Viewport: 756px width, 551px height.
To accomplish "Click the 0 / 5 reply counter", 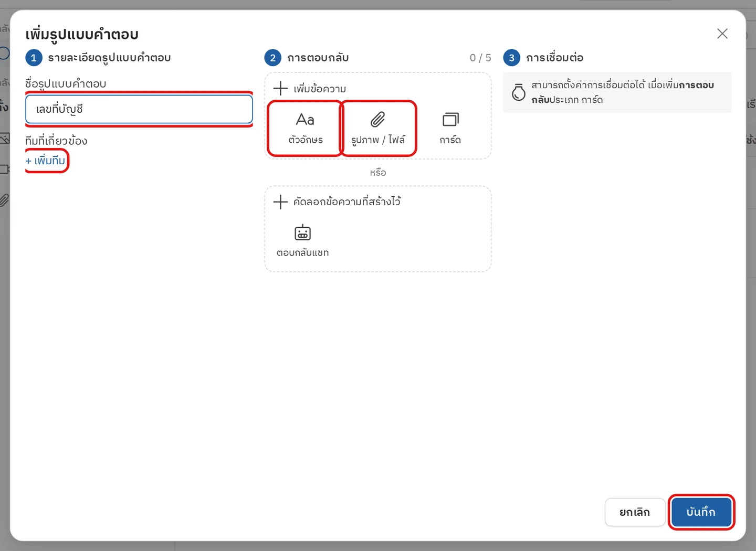I will coord(480,58).
